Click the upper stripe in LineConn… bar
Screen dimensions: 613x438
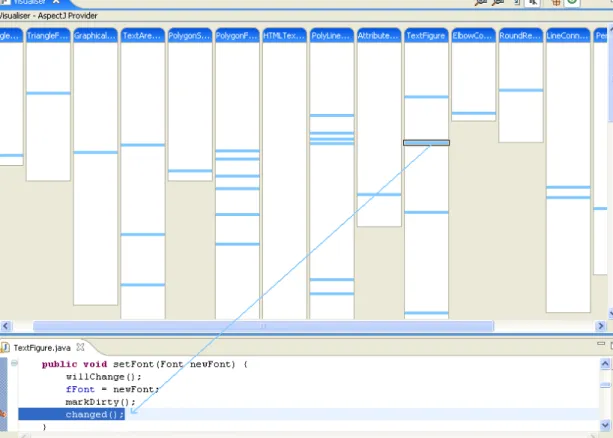[568, 187]
